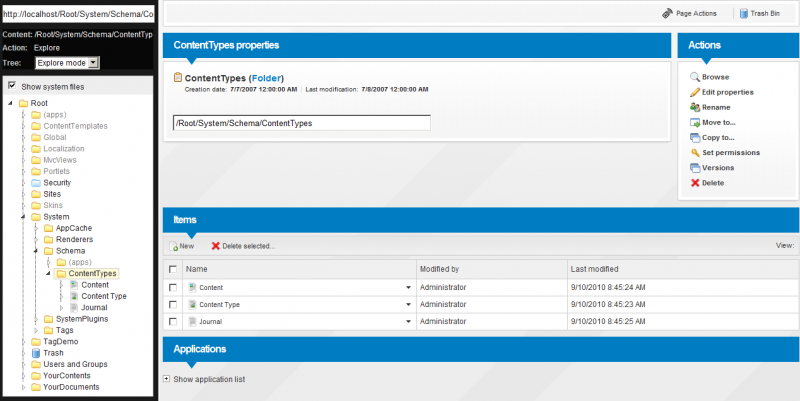Click 9/10/2010 8:45:23 AM cell
This screenshot has width=800, height=401.
point(608,305)
